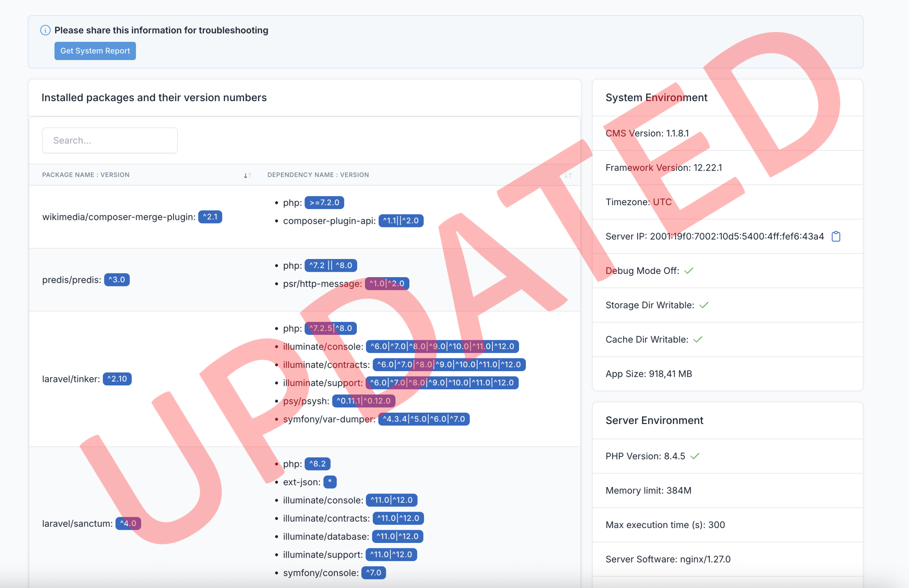
Task: Click the ^2.10 version badge
Action: tap(117, 379)
